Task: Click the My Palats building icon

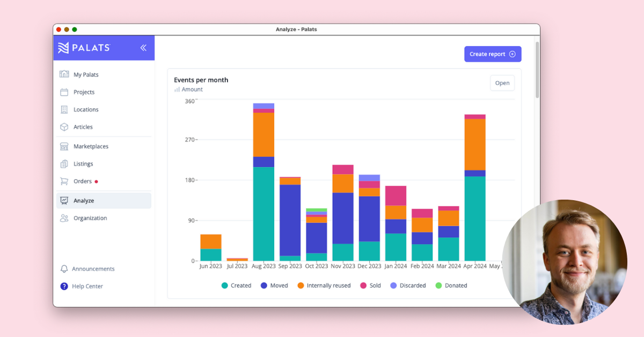Action: tap(64, 75)
